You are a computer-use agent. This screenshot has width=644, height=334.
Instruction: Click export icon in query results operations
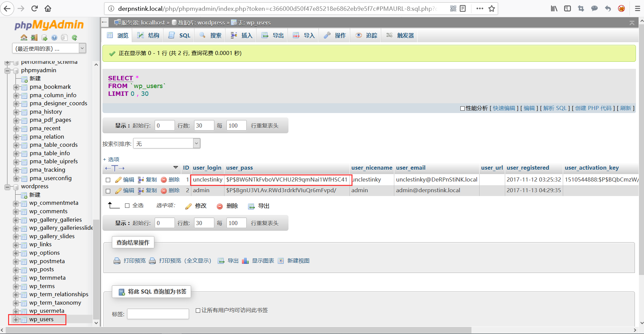click(221, 261)
